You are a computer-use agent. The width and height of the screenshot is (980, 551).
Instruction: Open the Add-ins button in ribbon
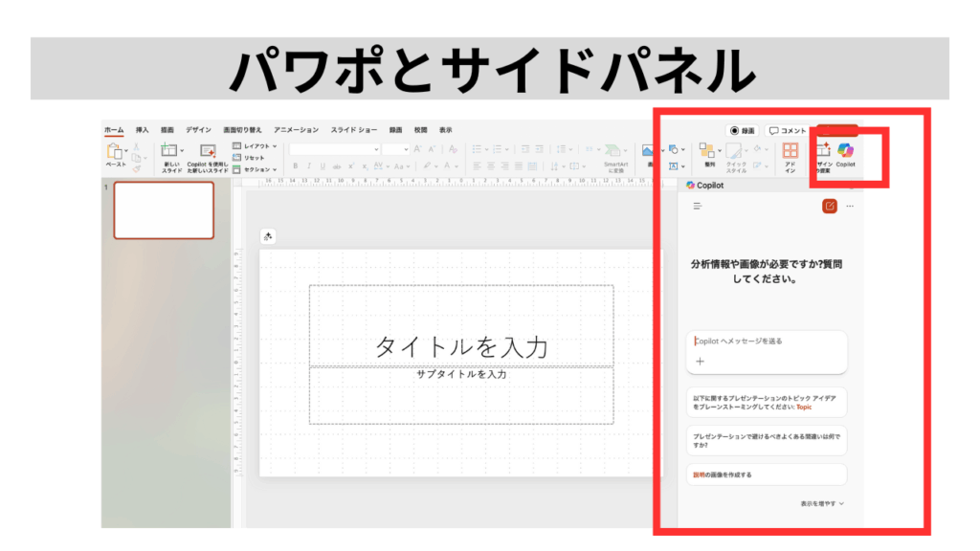coord(791,153)
